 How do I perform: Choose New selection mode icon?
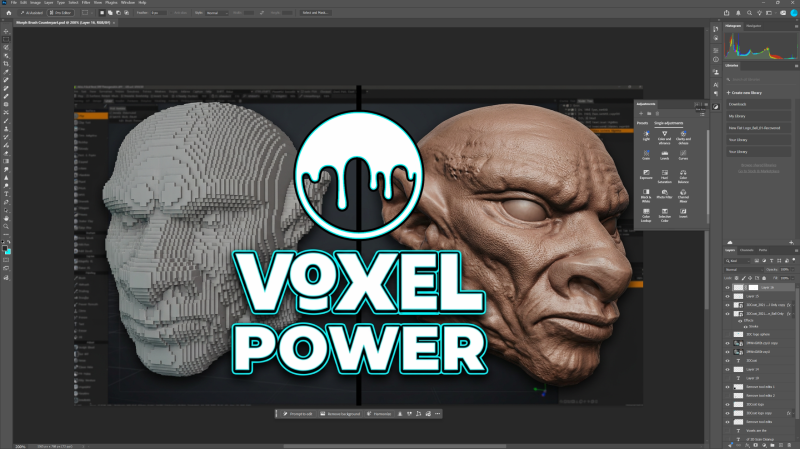102,13
